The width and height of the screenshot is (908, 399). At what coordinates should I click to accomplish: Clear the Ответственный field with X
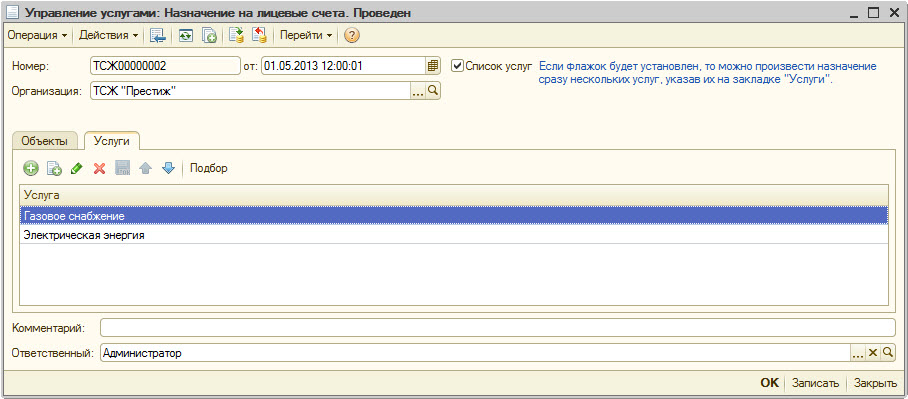tap(873, 353)
